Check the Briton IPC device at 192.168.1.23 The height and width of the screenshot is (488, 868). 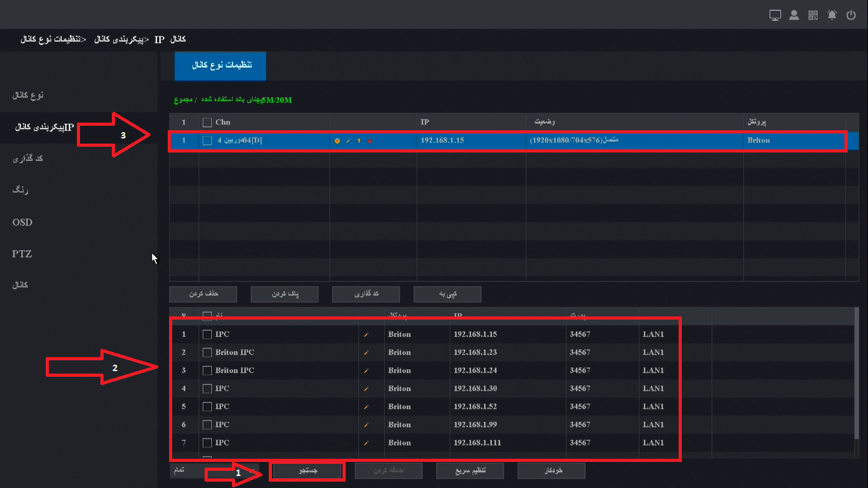pyautogui.click(x=207, y=353)
